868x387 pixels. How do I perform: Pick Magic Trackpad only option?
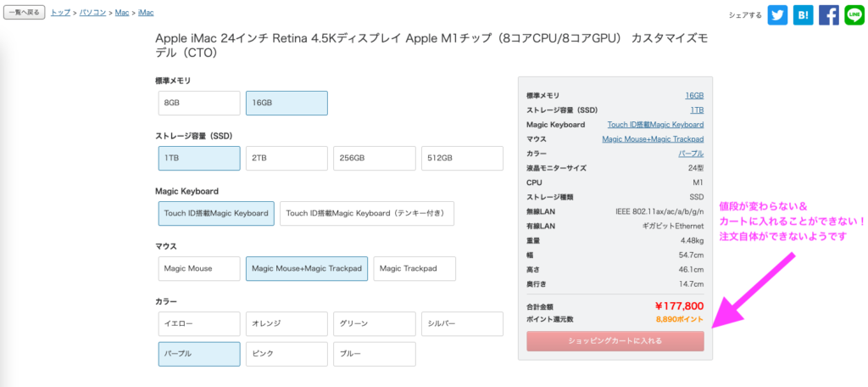click(x=414, y=268)
